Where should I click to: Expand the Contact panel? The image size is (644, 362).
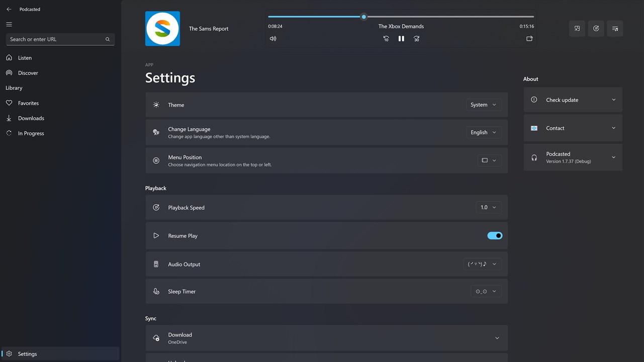click(x=573, y=128)
